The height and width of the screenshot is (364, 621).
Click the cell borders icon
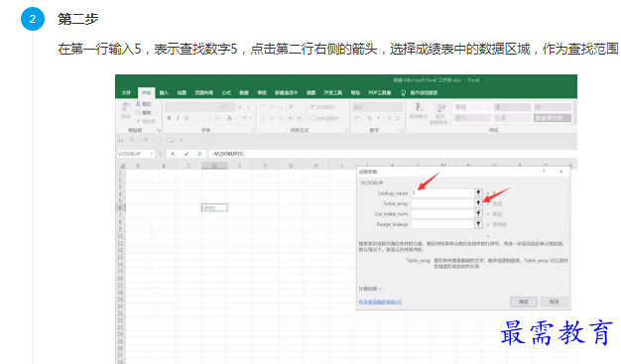[201, 118]
